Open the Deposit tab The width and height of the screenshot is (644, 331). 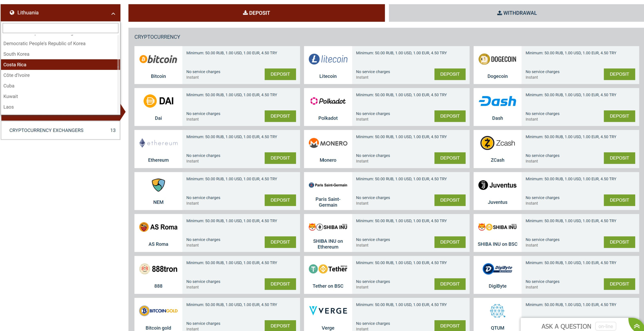click(x=256, y=13)
